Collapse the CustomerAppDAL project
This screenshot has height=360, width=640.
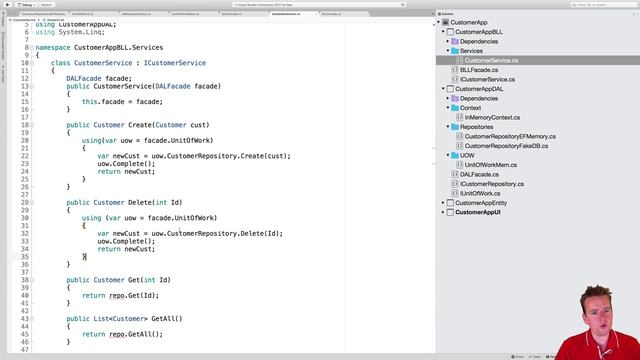point(443,89)
